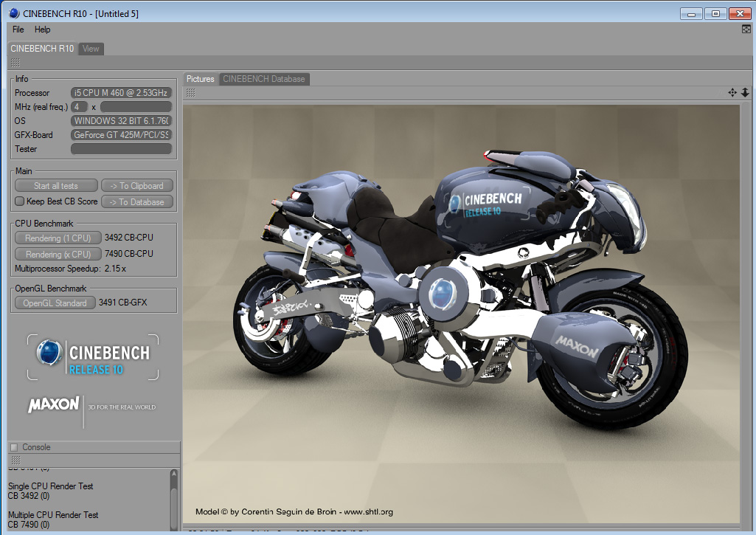Switch to the CINEBENCH R10 tab
Viewport: 756px width, 535px height.
pos(43,48)
